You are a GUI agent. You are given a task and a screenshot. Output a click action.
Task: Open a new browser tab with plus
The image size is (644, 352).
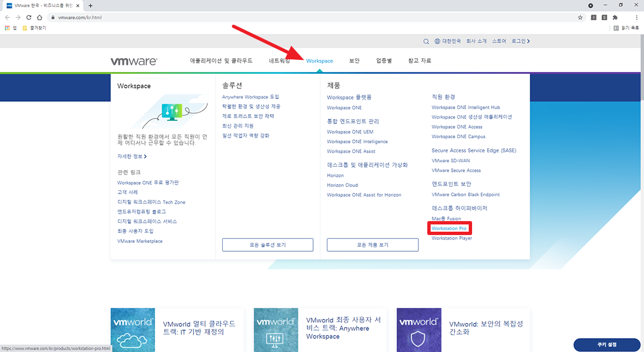[90, 6]
